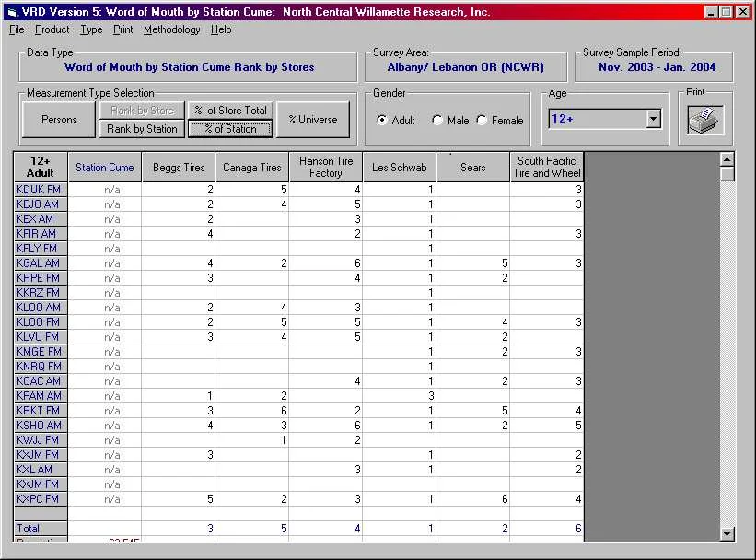
Task: Click the Les Schwab column header
Action: 400,168
